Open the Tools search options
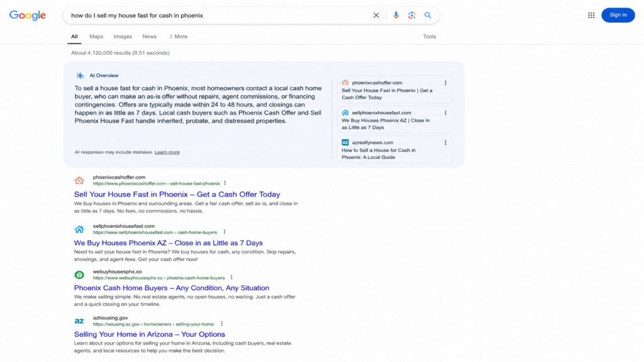This screenshot has width=644, height=362. 429,36
